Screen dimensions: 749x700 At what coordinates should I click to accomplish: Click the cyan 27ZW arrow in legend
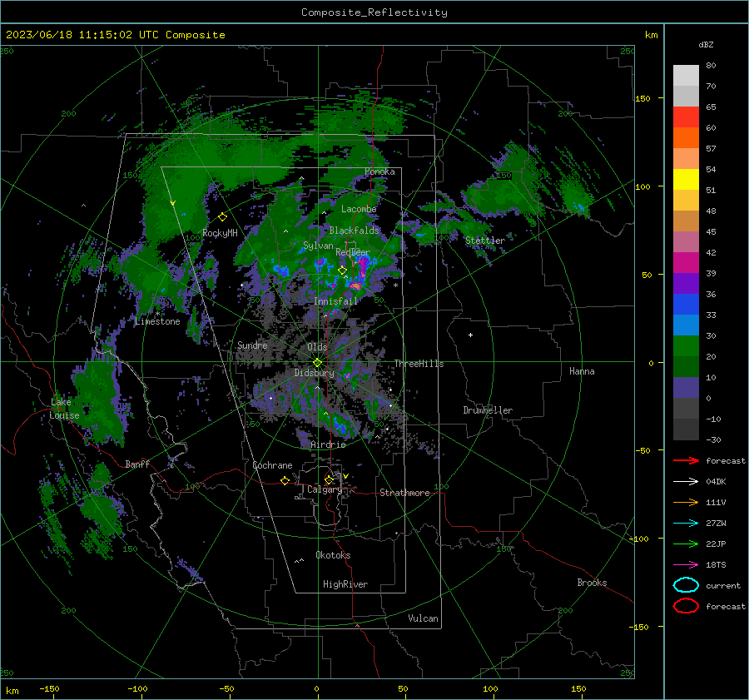click(x=686, y=524)
